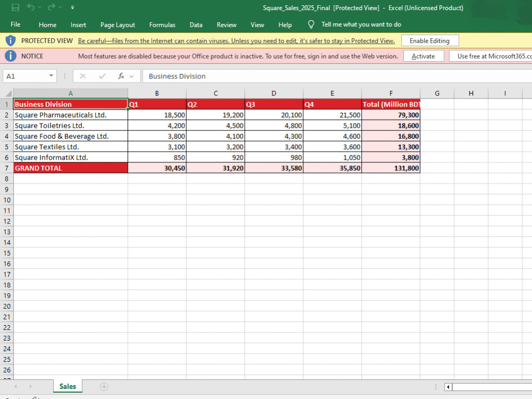This screenshot has height=399, width=532.
Task: Open the Review tab
Action: [x=227, y=25]
